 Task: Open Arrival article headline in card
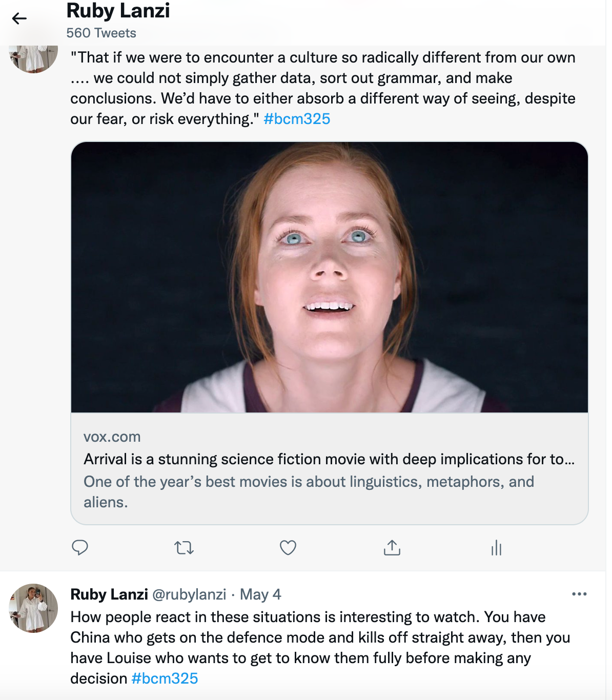329,459
